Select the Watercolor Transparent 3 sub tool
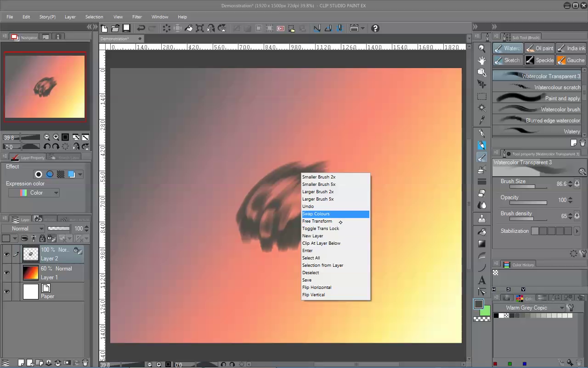The width and height of the screenshot is (588, 368). click(536, 75)
